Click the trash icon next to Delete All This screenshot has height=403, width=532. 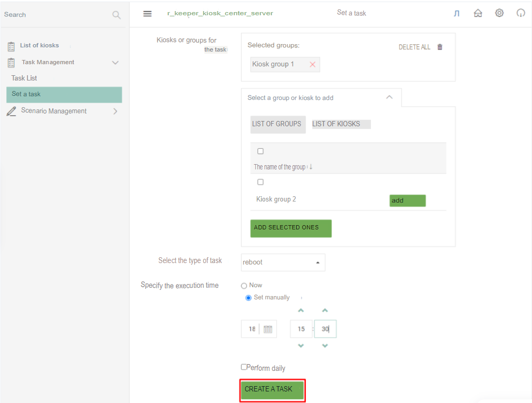point(440,47)
